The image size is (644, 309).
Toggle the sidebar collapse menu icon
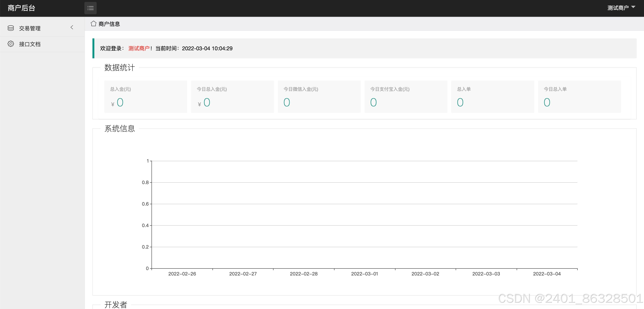[91, 8]
